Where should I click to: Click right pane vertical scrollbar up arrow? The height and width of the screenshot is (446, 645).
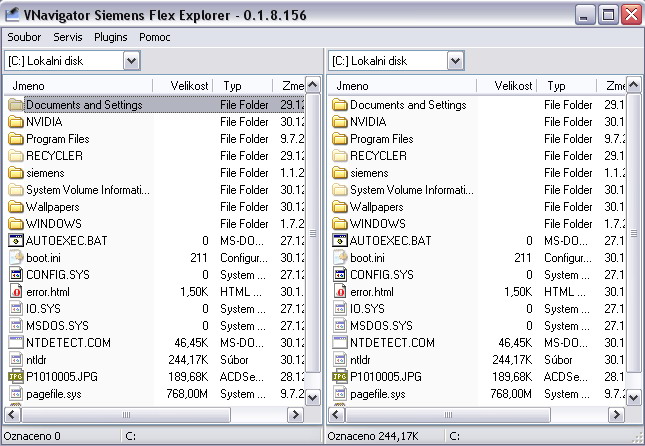[x=633, y=85]
